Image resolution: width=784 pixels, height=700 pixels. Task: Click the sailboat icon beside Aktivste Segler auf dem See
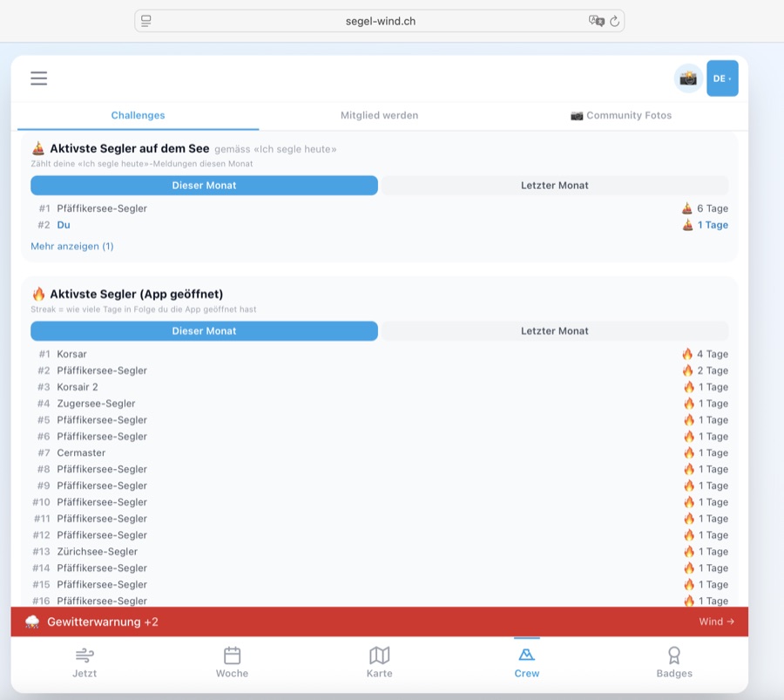38,148
